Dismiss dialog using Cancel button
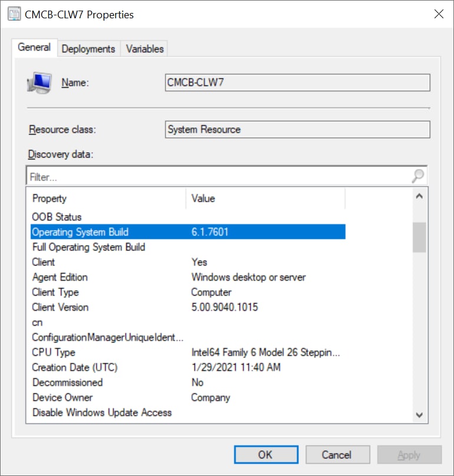Image resolution: width=454 pixels, height=476 pixels. tap(337, 454)
